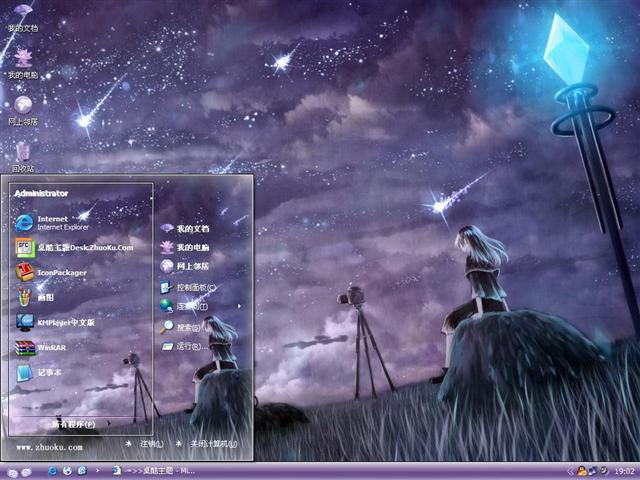
Task: Open the 我的电脑 desktop icon
Action: [x=23, y=64]
